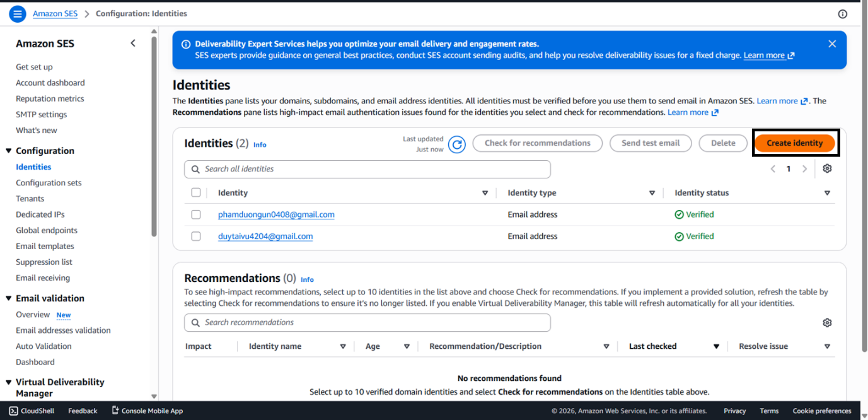Screen dimensions: 868x420
Task: Check the box for duytaivu4204@gmail.com
Action: (196, 236)
